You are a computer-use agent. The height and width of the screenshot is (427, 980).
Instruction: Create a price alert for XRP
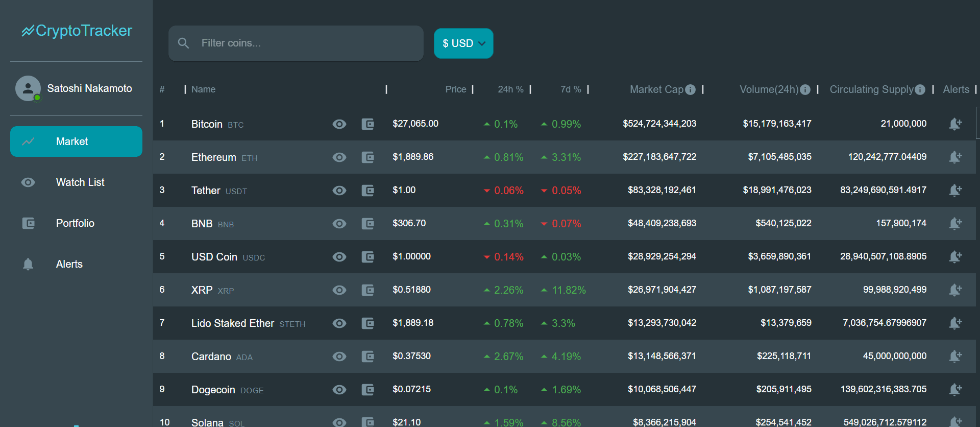(955, 290)
